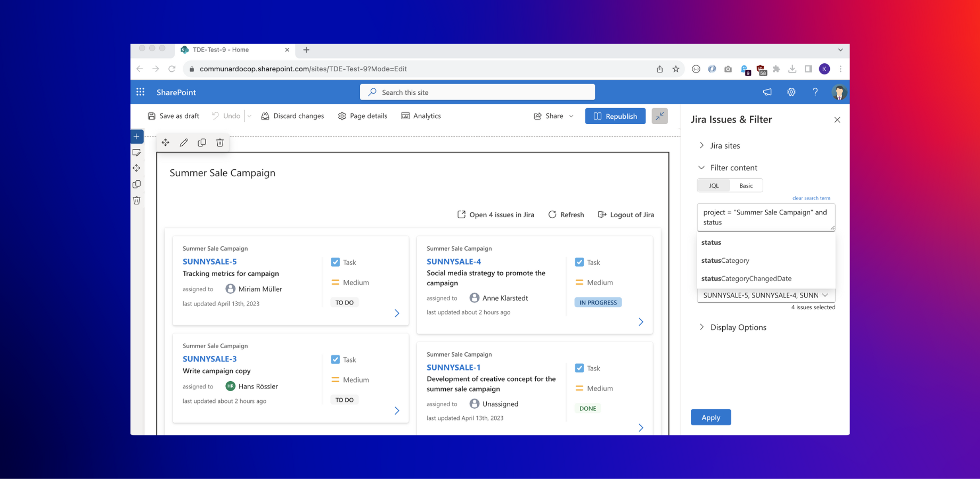Open the user profile avatar in SharePoint header
Image resolution: width=980 pixels, height=479 pixels.
839,92
